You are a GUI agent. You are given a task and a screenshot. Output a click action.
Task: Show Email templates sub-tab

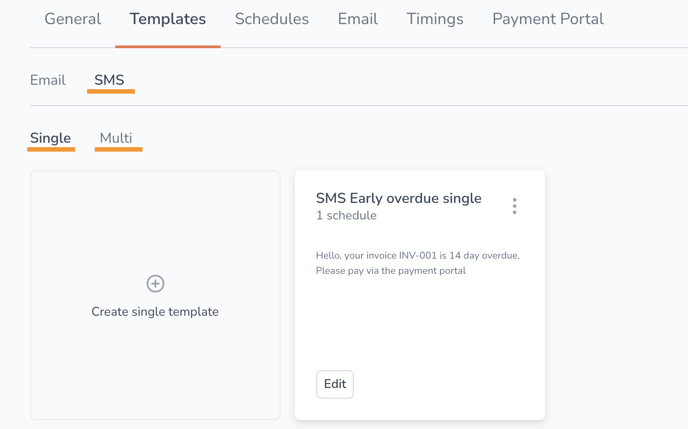[x=48, y=80]
